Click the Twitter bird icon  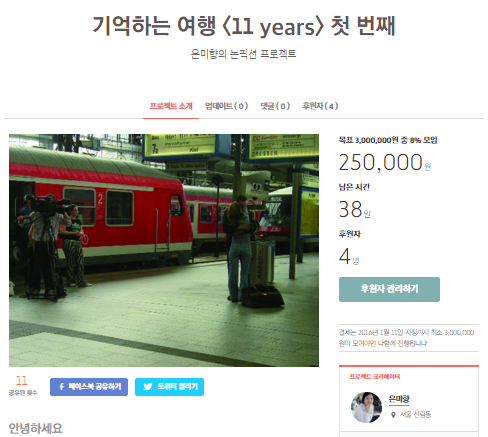148,387
